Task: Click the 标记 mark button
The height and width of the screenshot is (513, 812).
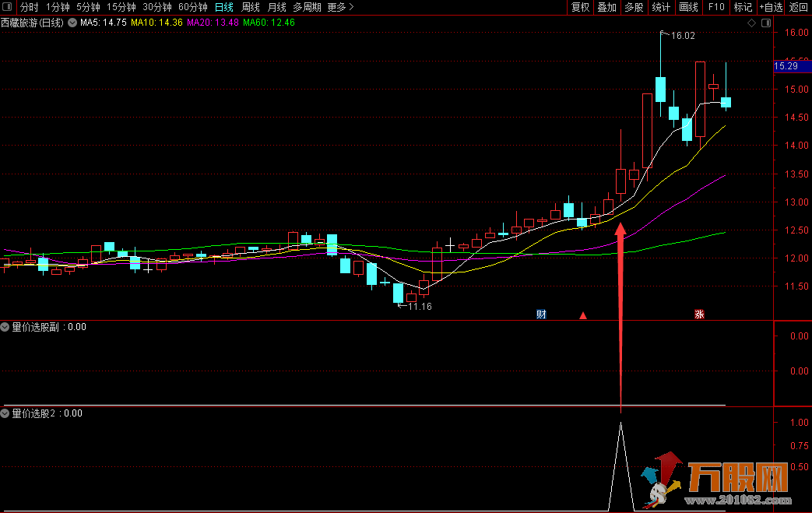Action: tap(743, 7)
